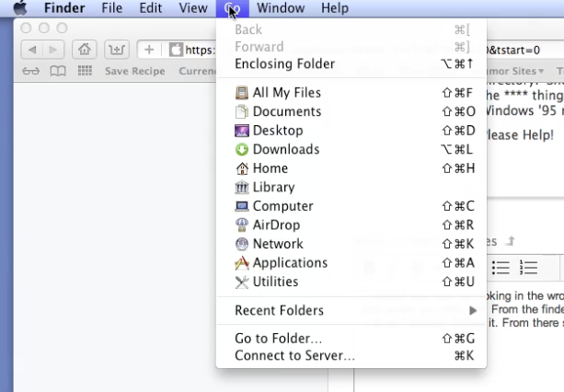
Task: Click the Desktop icon in the Go menu
Action: click(x=242, y=131)
